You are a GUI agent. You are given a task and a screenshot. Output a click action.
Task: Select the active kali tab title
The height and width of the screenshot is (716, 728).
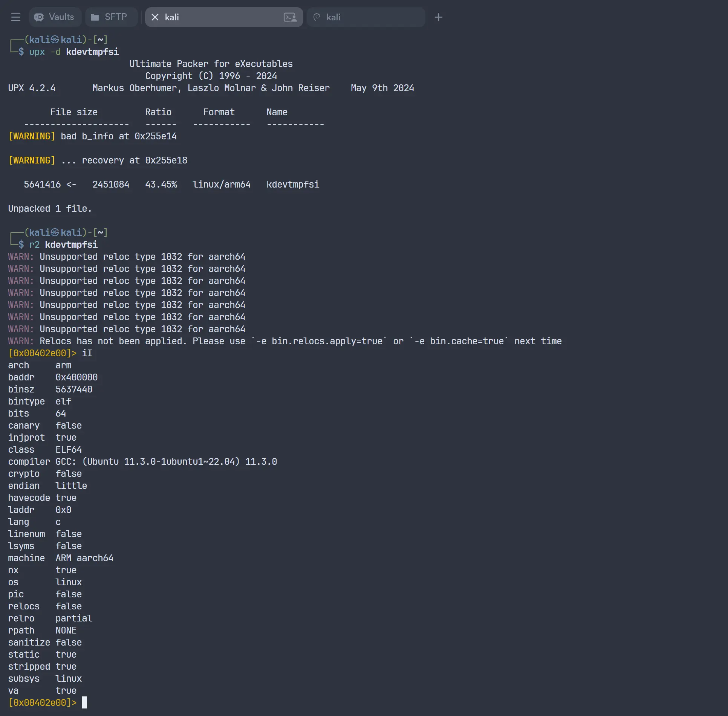coord(172,17)
